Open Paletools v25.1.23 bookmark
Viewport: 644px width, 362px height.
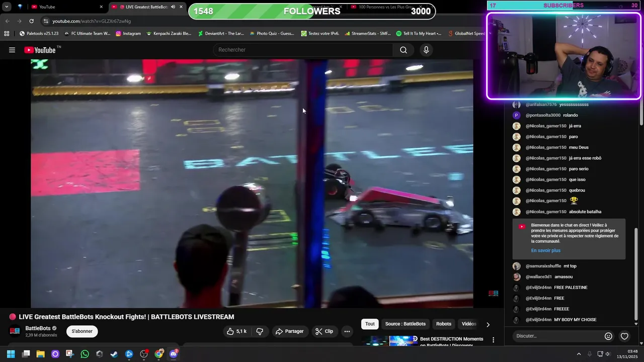(x=39, y=34)
